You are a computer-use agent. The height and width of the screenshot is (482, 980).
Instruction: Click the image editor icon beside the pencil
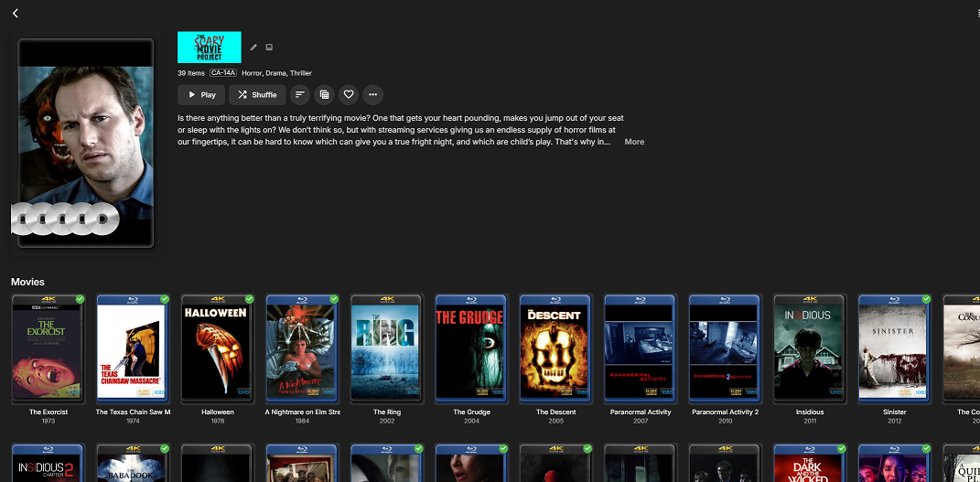pyautogui.click(x=269, y=48)
